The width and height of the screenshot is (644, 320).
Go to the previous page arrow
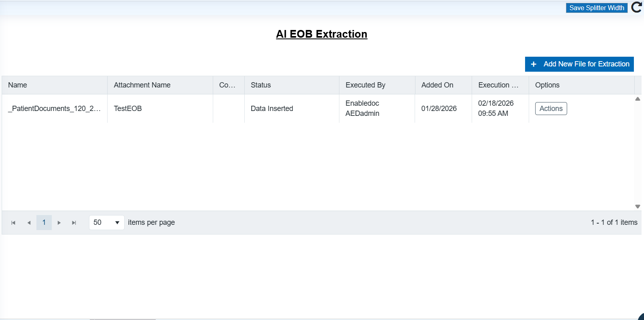click(x=29, y=223)
